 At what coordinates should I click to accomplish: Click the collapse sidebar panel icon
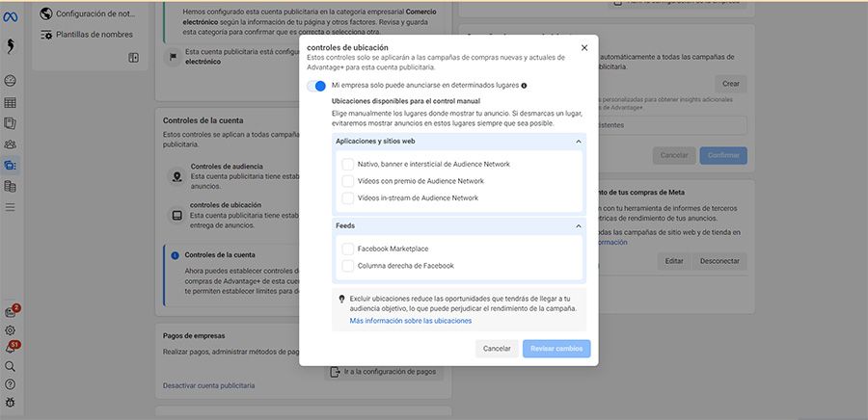tap(133, 58)
